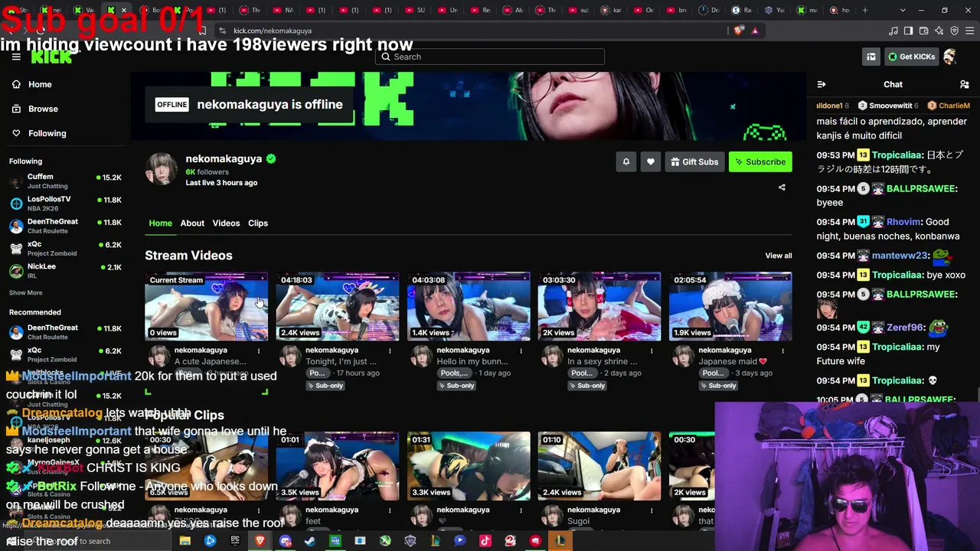Open options menu for 'Japanese maid' video
This screenshot has height=551, width=980.
click(x=782, y=350)
